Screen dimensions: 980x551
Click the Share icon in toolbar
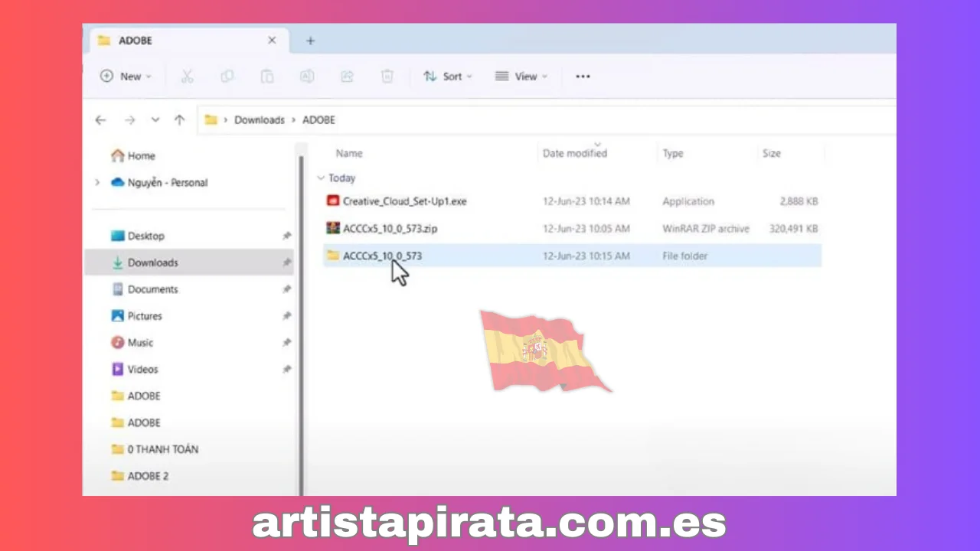347,77
